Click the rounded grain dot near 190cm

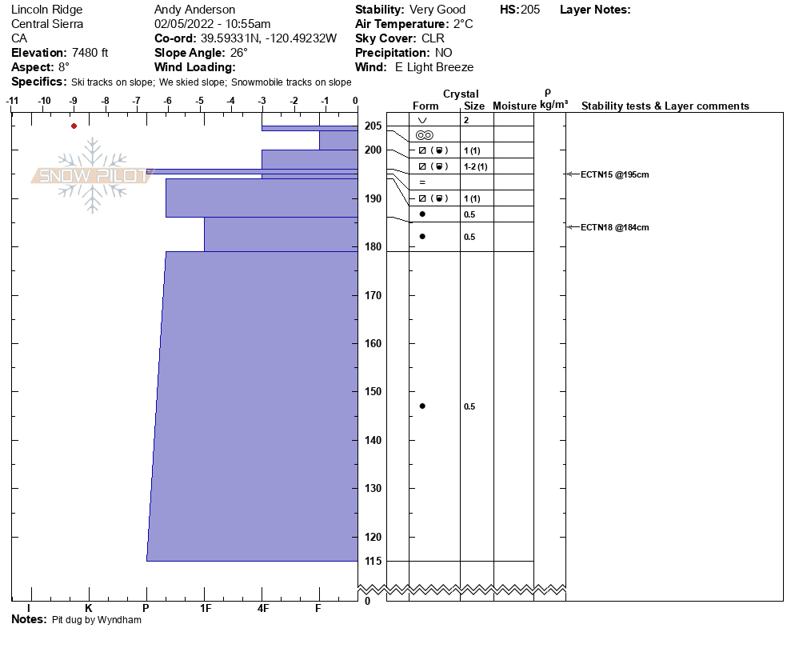[422, 214]
